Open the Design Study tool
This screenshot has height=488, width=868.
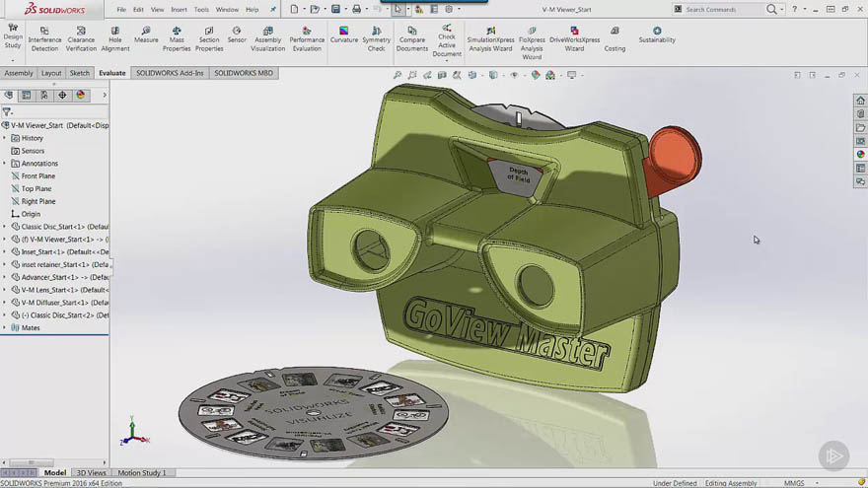pyautogui.click(x=13, y=36)
